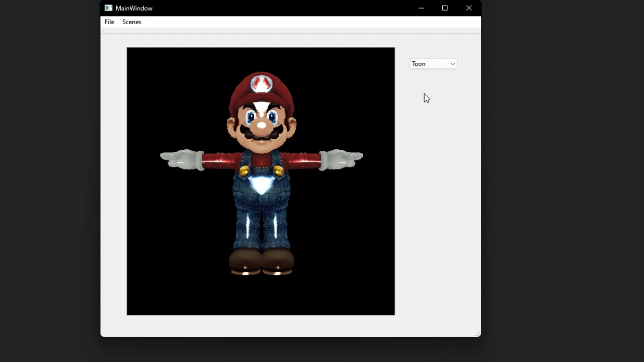Click the MainWindow title text
Image resolution: width=644 pixels, height=362 pixels.
pos(134,8)
